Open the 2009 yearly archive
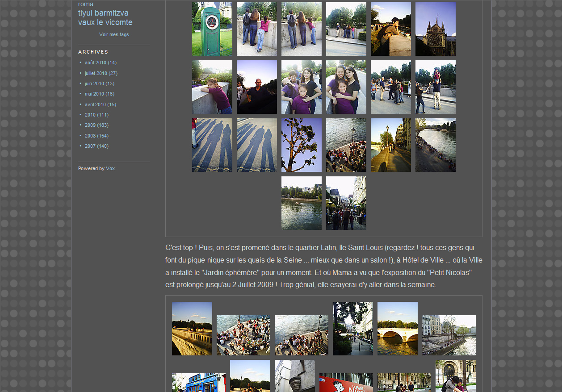This screenshot has width=562, height=392. pos(90,125)
